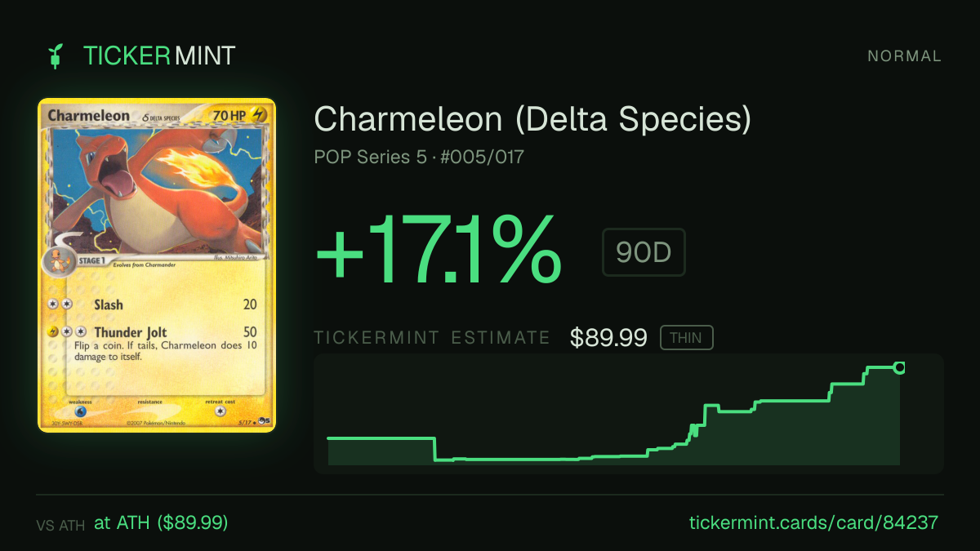Click the at ATH ($89.99) text
The height and width of the screenshot is (551, 980).
[161, 522]
